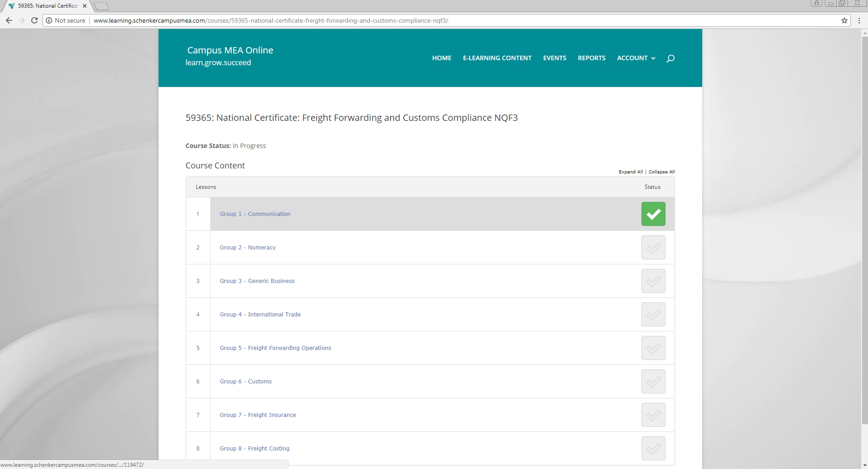
Task: Click the browser back arrow
Action: [x=9, y=20]
